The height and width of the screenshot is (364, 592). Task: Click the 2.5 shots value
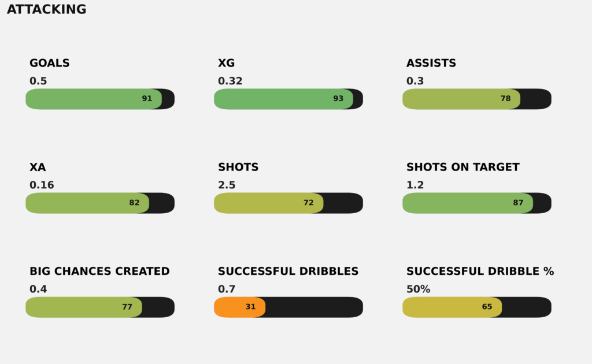(227, 185)
